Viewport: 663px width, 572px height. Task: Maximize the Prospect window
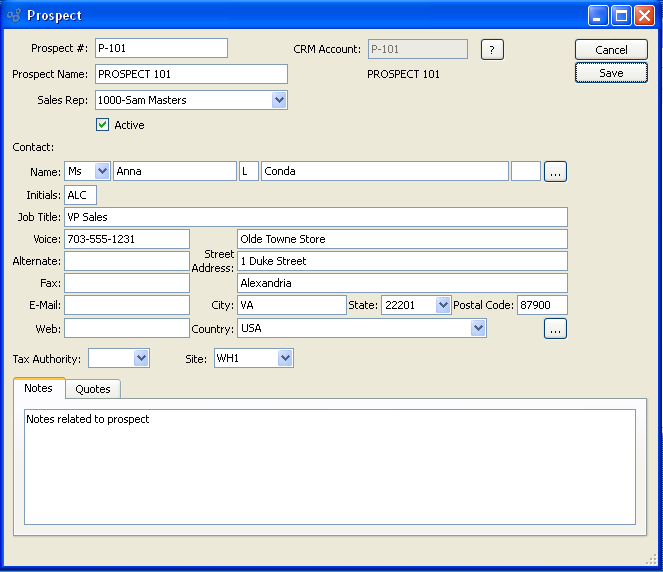pyautogui.click(x=620, y=16)
